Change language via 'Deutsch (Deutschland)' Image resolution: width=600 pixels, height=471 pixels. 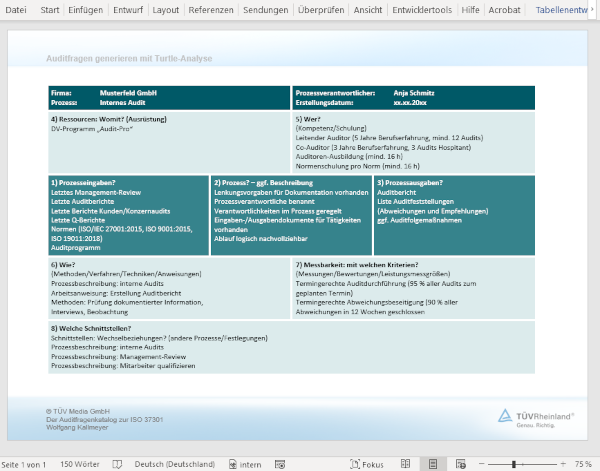click(x=174, y=464)
